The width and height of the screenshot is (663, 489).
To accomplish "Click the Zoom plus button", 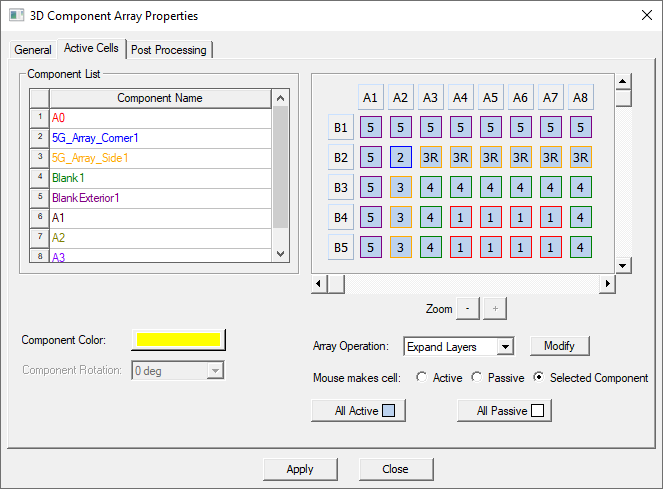I will [495, 308].
